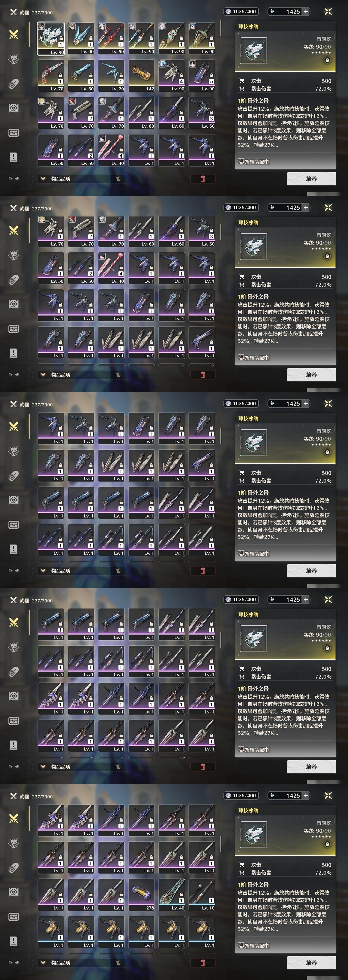This screenshot has height=980, width=348.
Task: Toggle the lock on 琼枝冰绡 in the topmost detail panel
Action: [327, 60]
